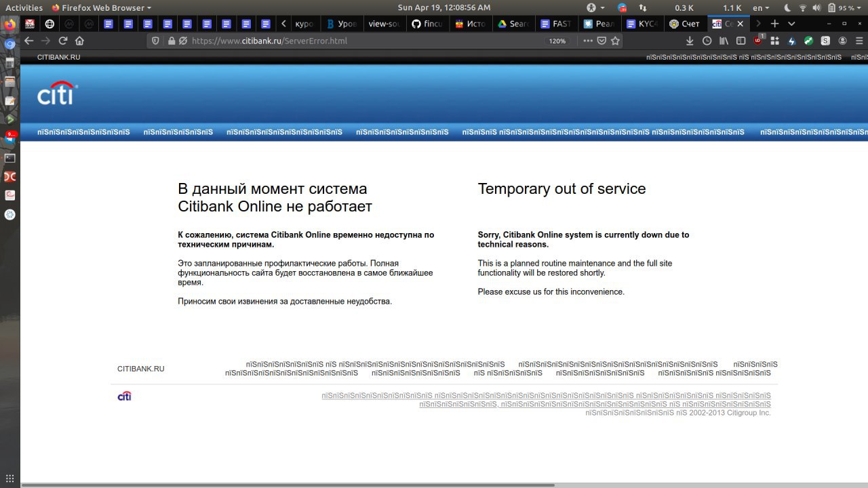The height and width of the screenshot is (488, 868).
Task: Open page actions three-dot menu
Action: coord(587,41)
